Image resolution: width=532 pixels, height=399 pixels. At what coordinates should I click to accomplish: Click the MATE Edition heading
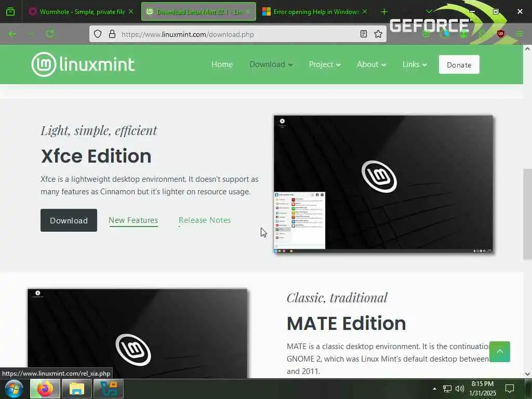346,323
